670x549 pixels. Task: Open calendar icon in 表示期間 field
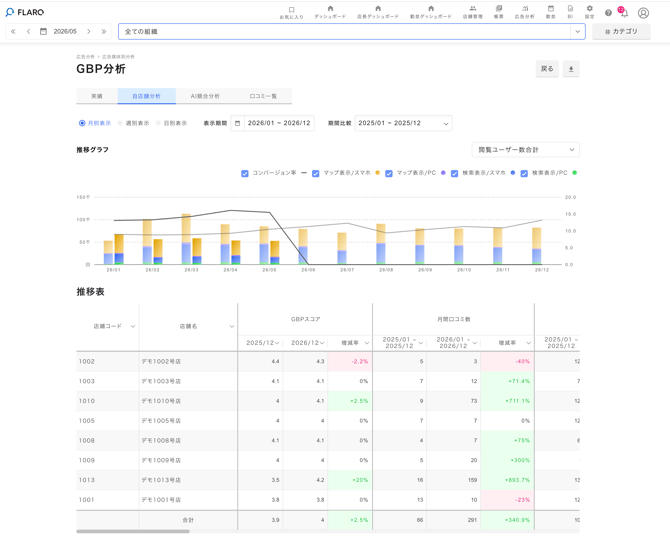[238, 123]
